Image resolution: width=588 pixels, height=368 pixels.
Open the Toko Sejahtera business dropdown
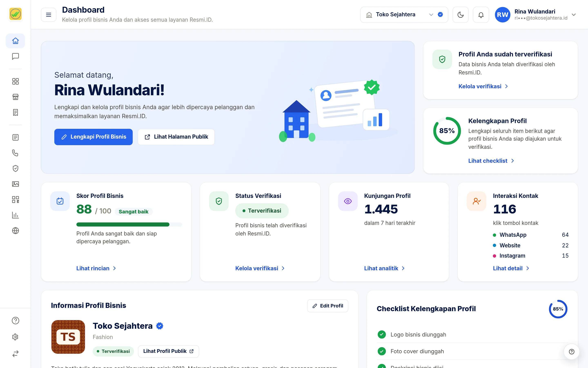[x=404, y=15]
